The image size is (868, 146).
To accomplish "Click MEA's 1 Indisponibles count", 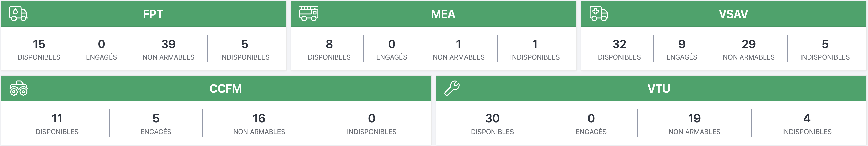I will coord(534,44).
